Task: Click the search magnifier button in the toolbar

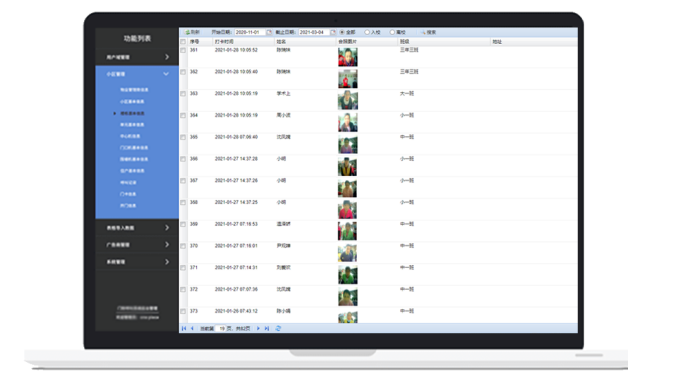Action: [x=428, y=32]
